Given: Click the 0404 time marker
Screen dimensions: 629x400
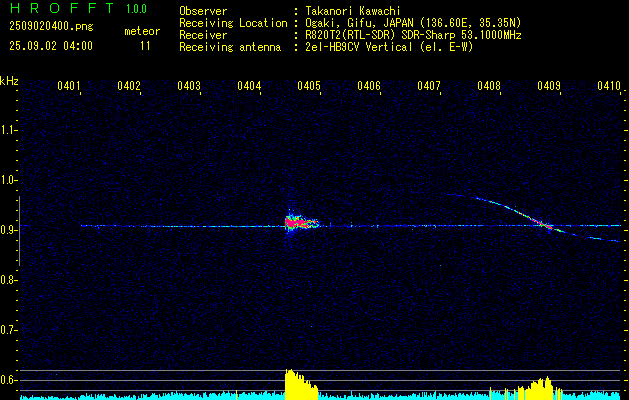Looking at the screenshot, I should tap(249, 85).
